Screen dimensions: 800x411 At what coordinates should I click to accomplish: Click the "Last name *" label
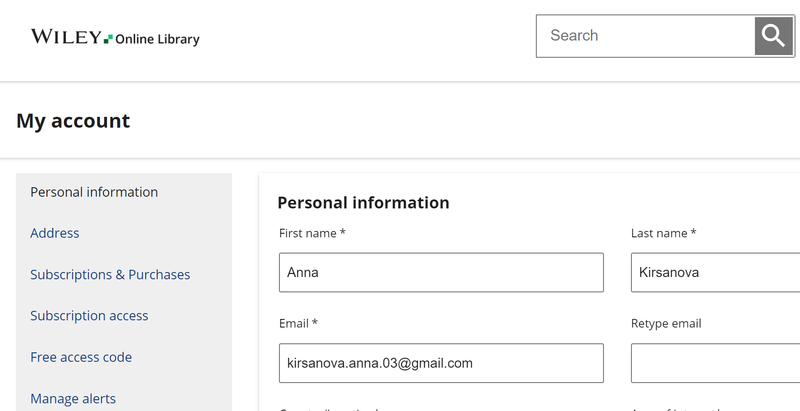click(663, 233)
